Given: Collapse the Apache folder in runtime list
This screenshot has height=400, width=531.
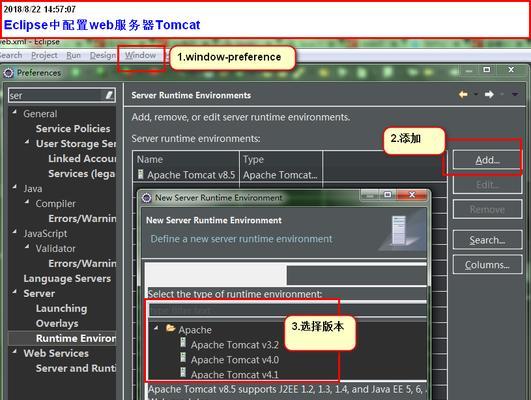Looking at the screenshot, I should [x=156, y=328].
